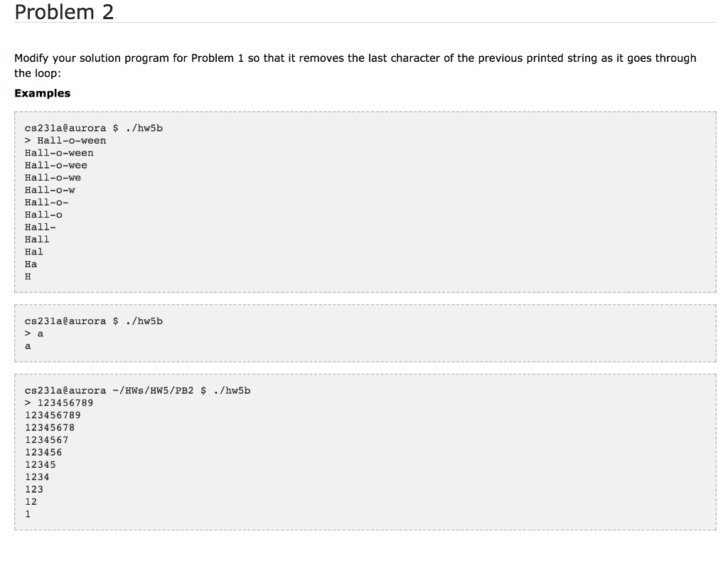
Task: Click the output line '123456'
Action: coord(43,452)
